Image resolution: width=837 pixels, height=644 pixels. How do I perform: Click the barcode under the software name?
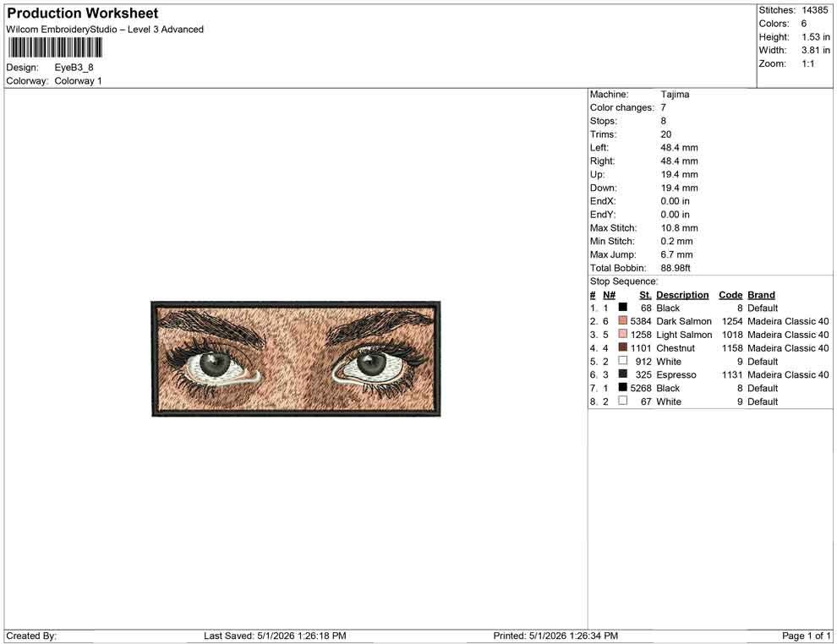[55, 47]
